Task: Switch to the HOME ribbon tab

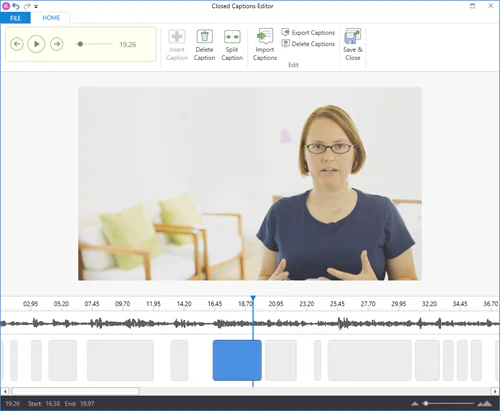Action: 51,18
